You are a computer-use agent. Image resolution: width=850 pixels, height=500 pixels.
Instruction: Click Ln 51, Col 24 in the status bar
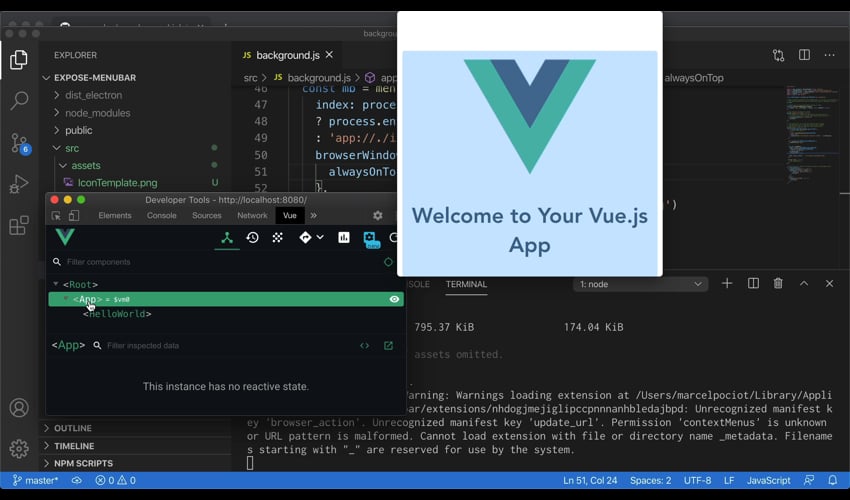click(590, 480)
